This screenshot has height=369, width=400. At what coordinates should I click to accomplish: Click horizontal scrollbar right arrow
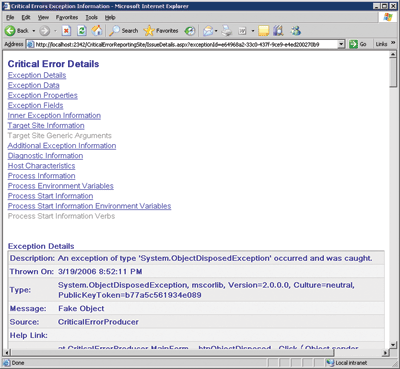[x=385, y=352]
